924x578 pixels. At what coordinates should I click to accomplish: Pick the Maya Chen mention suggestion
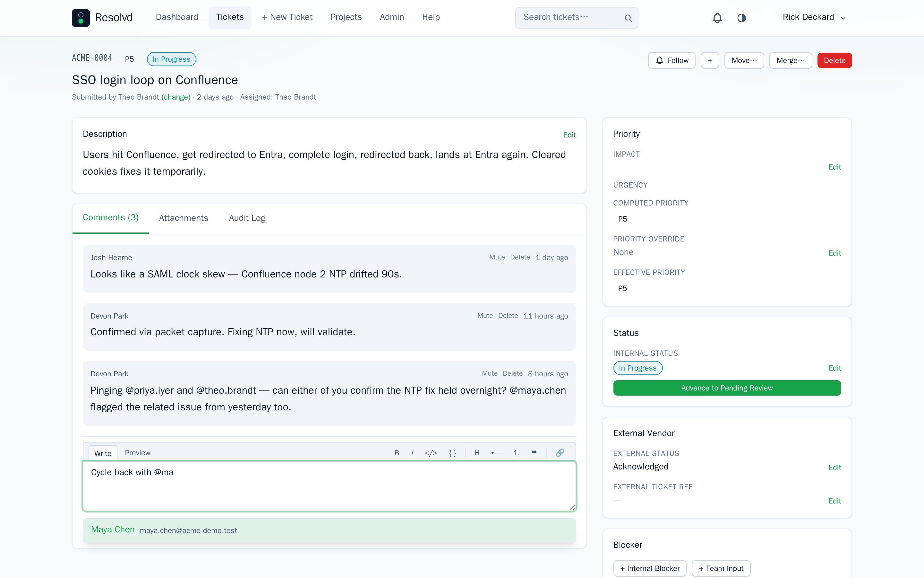pyautogui.click(x=329, y=530)
